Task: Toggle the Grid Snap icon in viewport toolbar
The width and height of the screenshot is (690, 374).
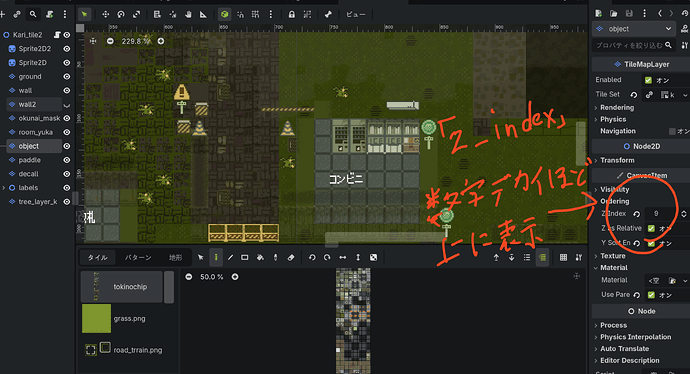Action: (x=255, y=15)
